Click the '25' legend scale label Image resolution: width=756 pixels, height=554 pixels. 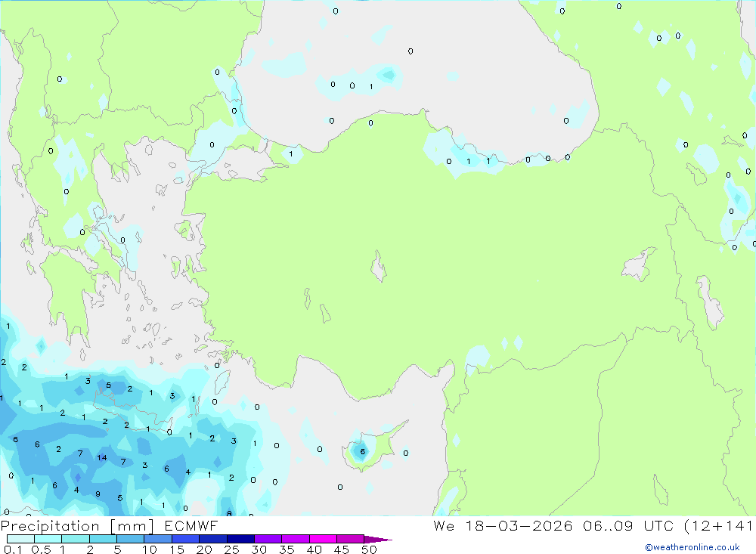(232, 549)
